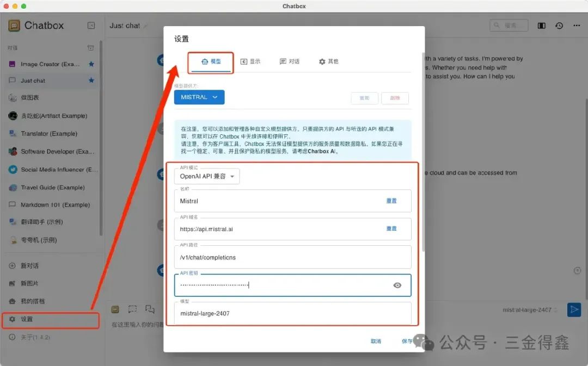Expand the MISTRAL model provider dropdown
This screenshot has height=366, width=588.
point(199,97)
